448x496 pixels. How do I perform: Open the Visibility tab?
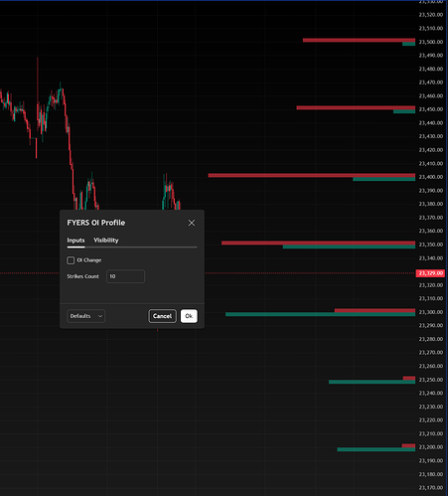click(x=106, y=241)
